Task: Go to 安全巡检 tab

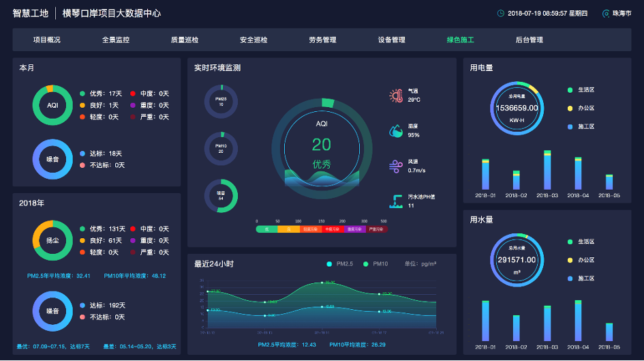Action: (x=254, y=40)
